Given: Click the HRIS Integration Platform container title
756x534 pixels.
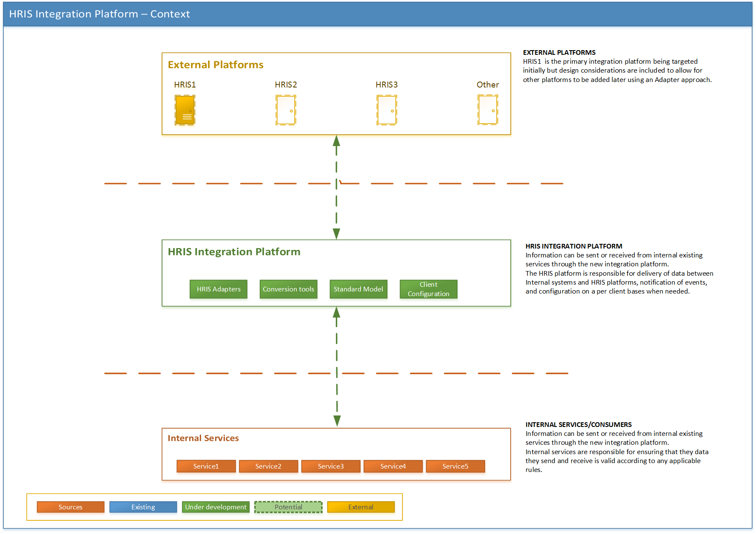Looking at the screenshot, I should coord(234,252).
